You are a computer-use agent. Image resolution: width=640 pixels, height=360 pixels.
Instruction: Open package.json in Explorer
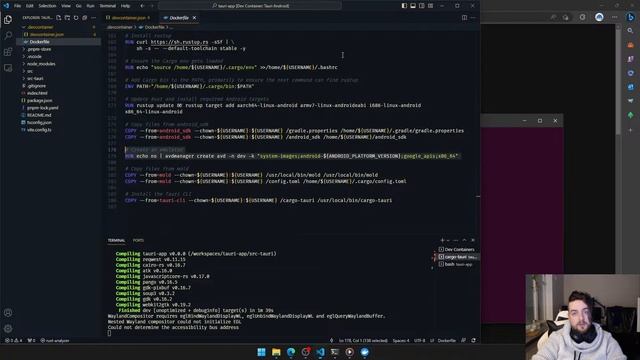click(x=39, y=100)
